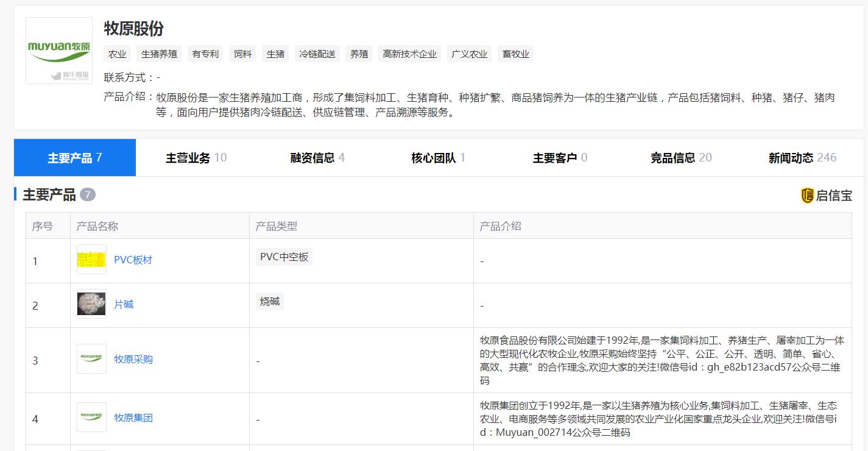Click the 生猪养殖 tag

pos(160,54)
